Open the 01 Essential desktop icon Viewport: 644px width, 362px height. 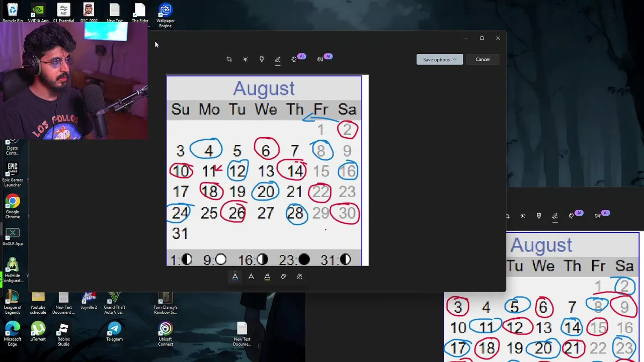(63, 13)
